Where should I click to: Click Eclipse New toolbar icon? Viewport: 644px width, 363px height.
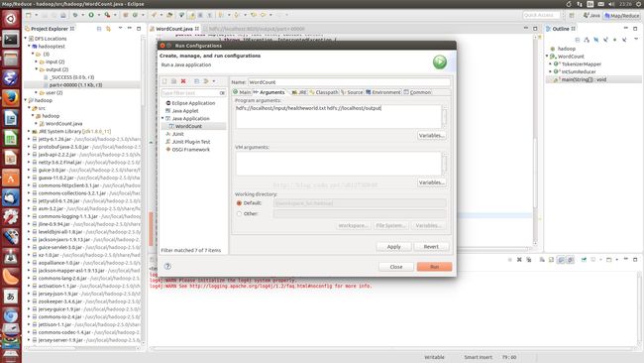pyautogui.click(x=29, y=15)
